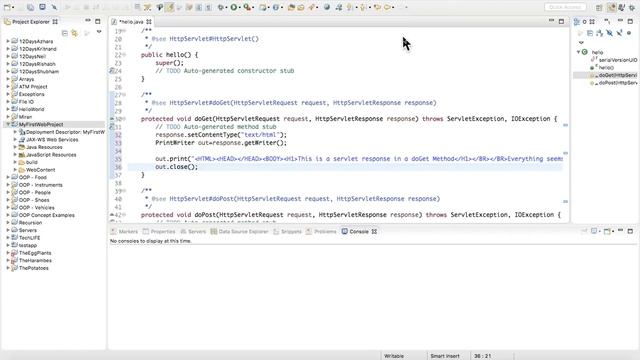This screenshot has height=360, width=640.
Task: Expand the Java Resources folder
Action: tap(15, 147)
